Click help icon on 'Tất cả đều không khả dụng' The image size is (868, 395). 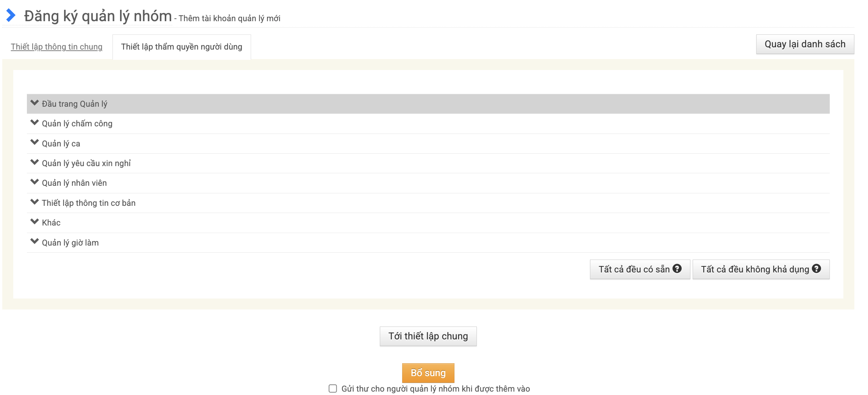pos(816,269)
